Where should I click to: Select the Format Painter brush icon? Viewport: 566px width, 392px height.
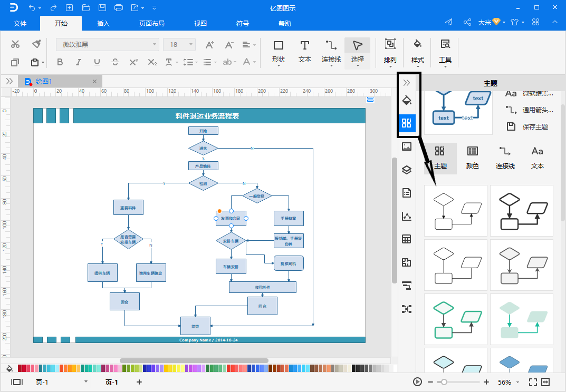coord(36,44)
